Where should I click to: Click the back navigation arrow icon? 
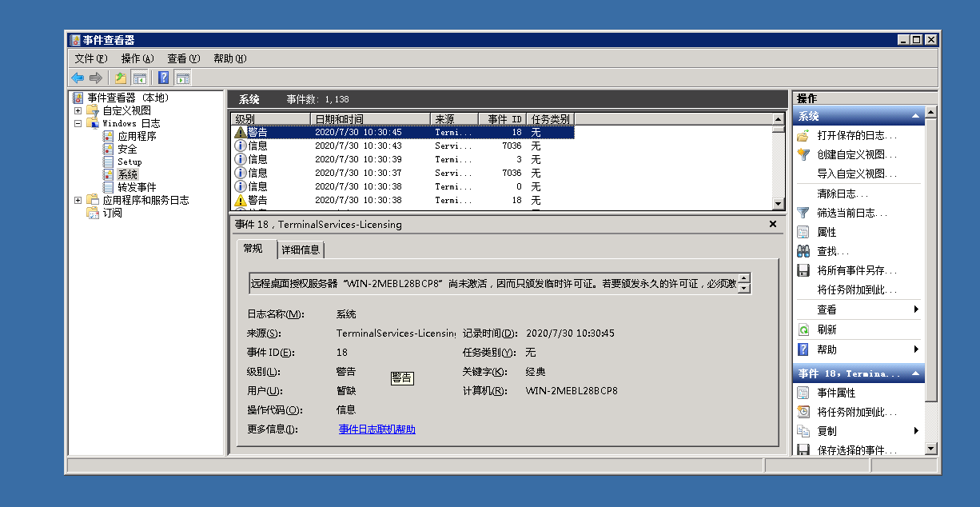point(76,78)
